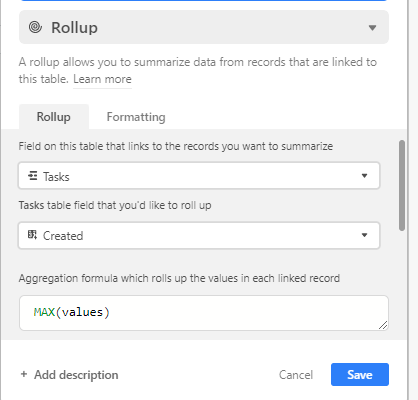Click the created-time icon beside Created

tap(32, 235)
